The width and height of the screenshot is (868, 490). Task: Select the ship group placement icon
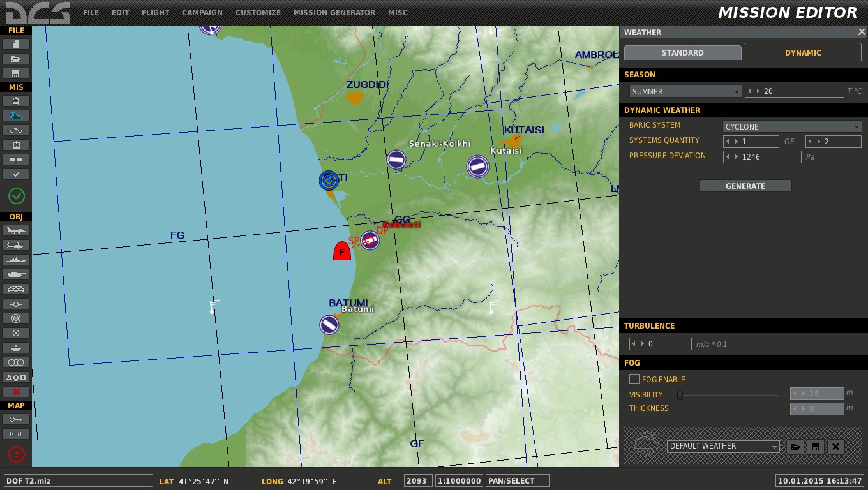coord(16,260)
